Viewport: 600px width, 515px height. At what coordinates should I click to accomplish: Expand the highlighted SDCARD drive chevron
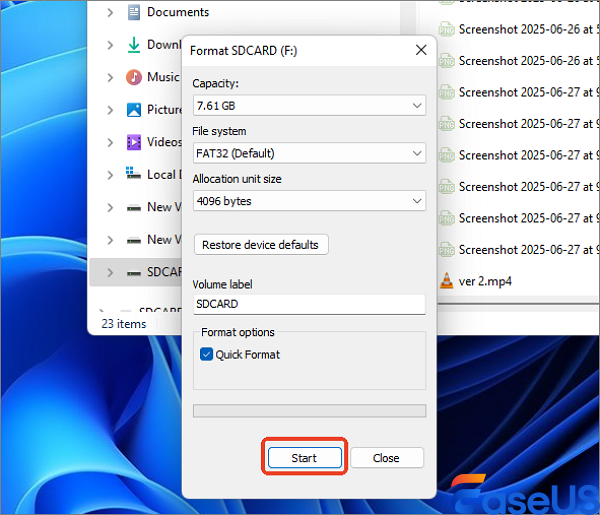pyautogui.click(x=110, y=272)
